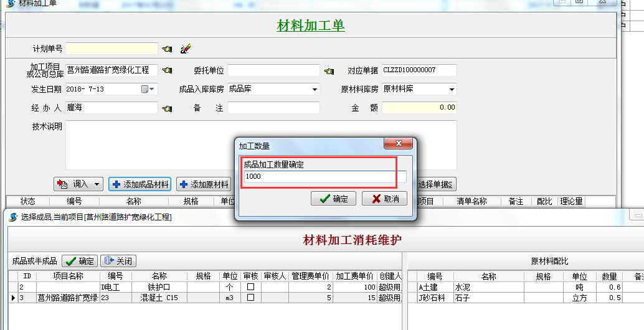Click the clear brush icon next to 计划单号
This screenshot has height=330, width=644.
coord(185,49)
